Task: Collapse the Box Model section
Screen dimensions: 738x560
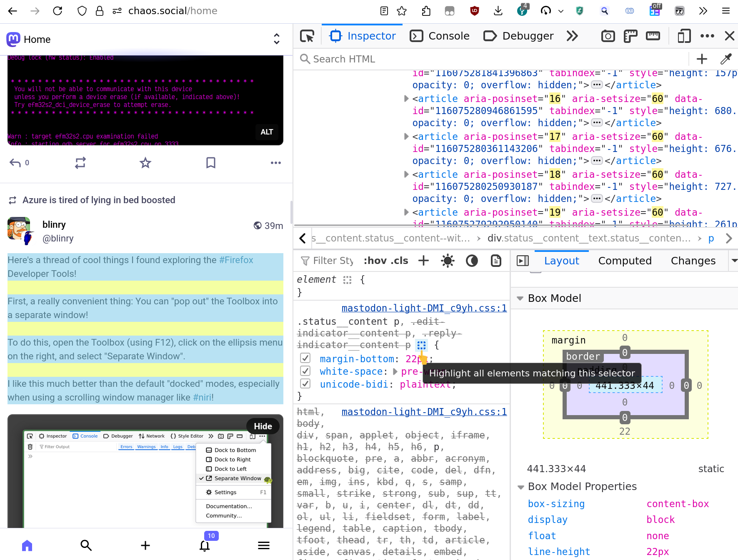Action: tap(520, 298)
